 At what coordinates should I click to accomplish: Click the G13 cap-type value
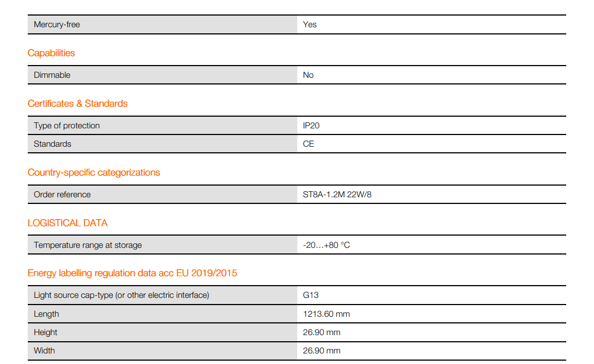pos(311,295)
